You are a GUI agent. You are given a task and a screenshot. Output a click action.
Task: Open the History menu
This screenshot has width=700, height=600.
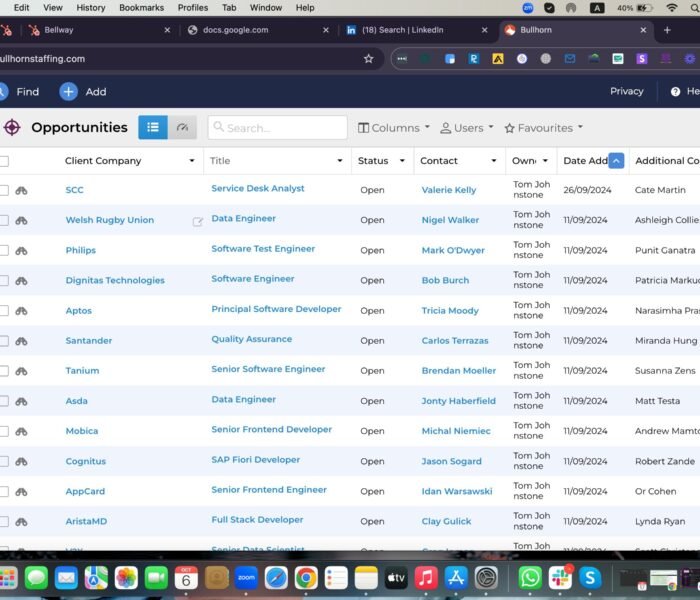coord(91,8)
